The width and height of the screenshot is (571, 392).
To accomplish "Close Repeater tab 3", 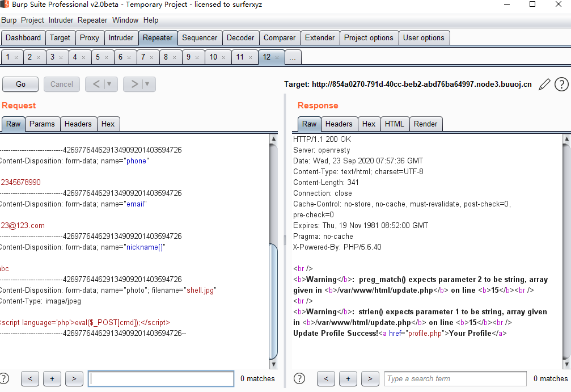I will click(x=61, y=57).
